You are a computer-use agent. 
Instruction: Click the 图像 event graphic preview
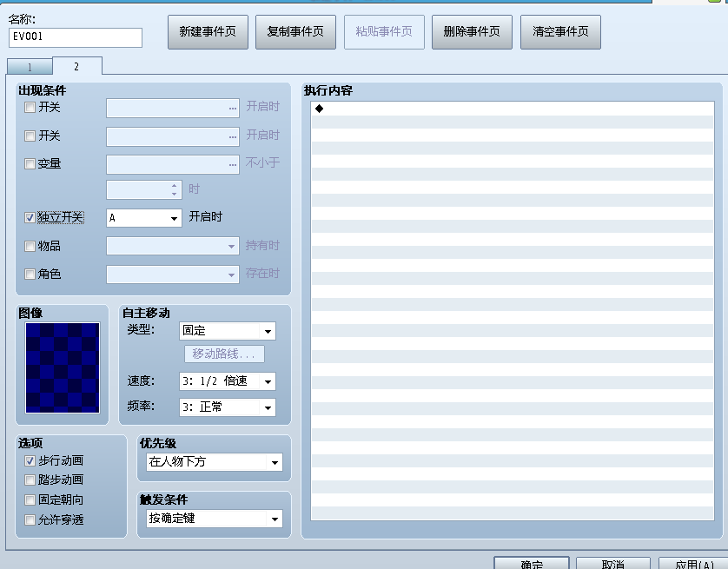point(63,367)
